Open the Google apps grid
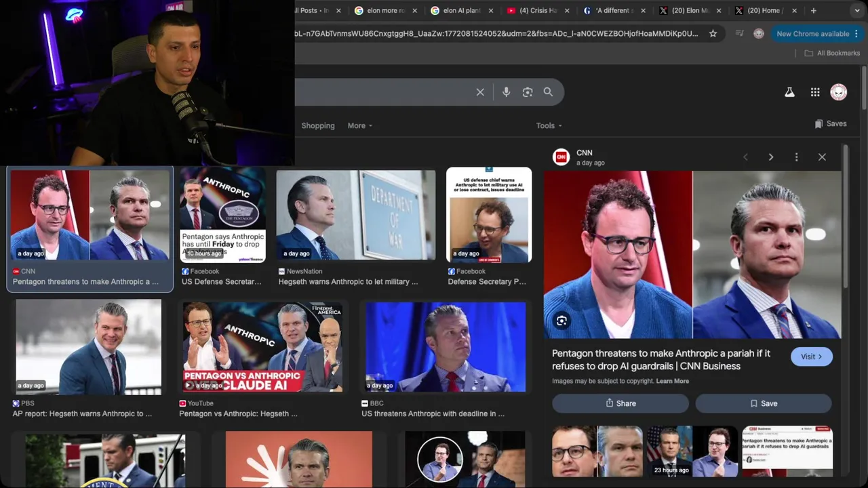This screenshot has height=488, width=868. coord(815,92)
